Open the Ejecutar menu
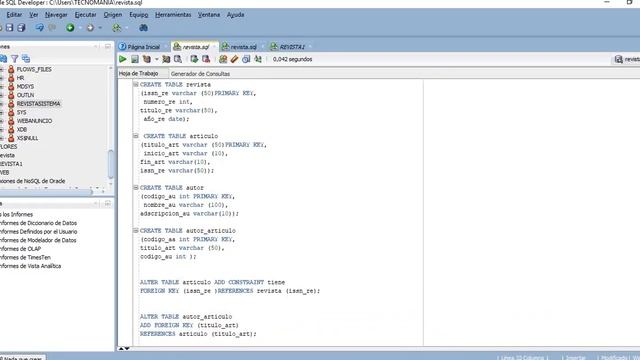This screenshot has width=640, height=360. [x=85, y=15]
